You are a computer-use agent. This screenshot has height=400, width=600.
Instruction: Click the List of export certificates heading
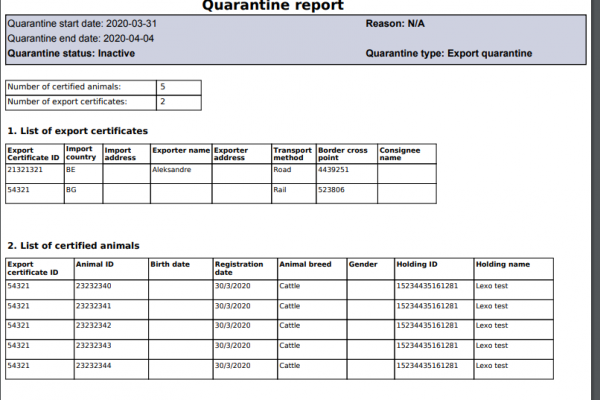[78, 130]
